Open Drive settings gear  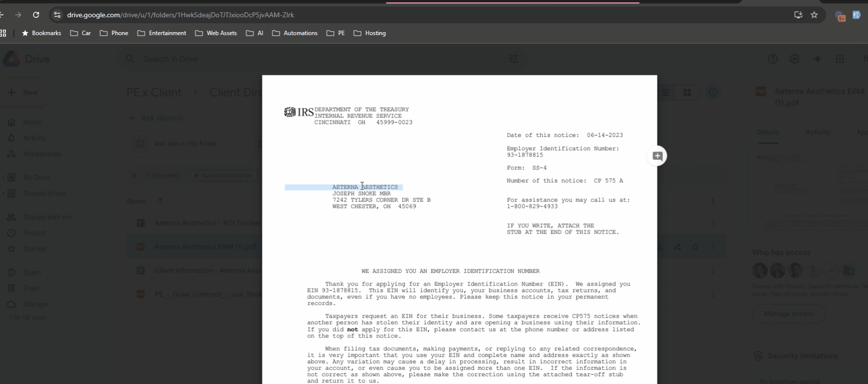coord(794,59)
